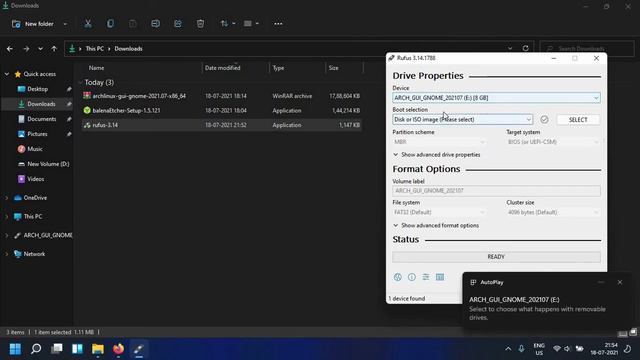Click This PC in the address breadcrumb

[x=95, y=49]
